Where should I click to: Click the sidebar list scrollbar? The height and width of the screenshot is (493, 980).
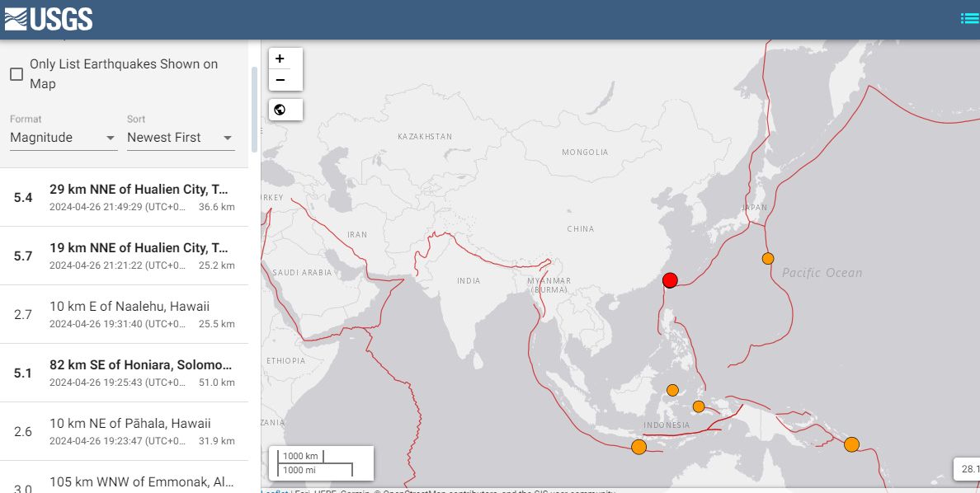point(254,107)
